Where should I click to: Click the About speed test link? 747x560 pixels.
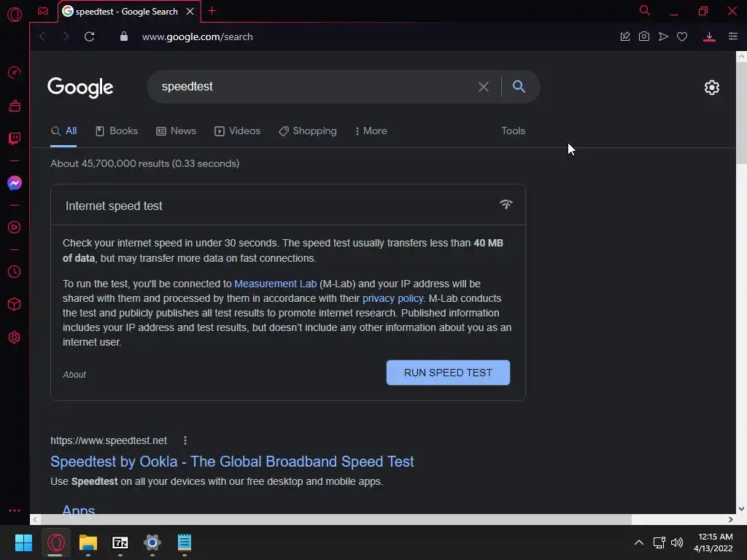[x=74, y=375]
